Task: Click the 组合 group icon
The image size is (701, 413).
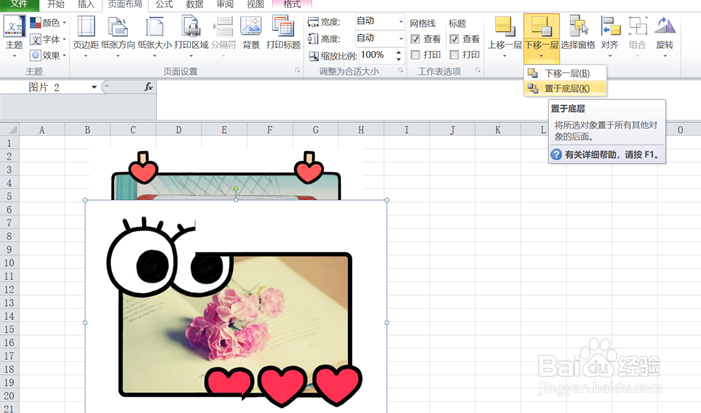Action: click(638, 26)
